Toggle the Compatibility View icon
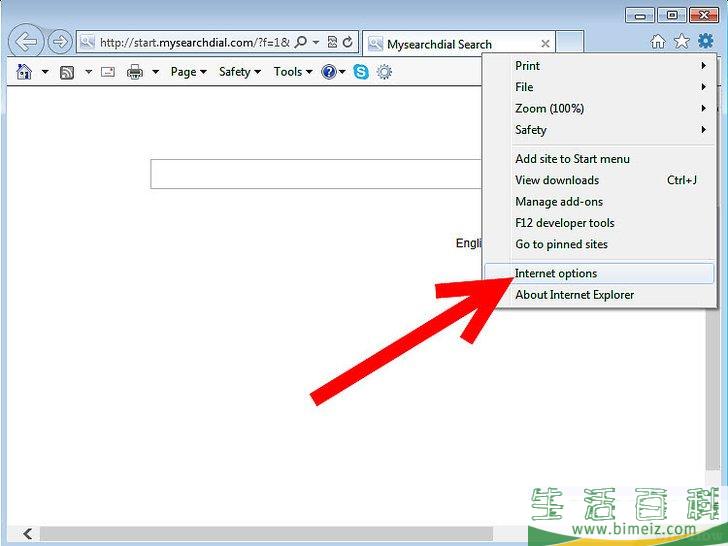The height and width of the screenshot is (546, 728). point(332,43)
